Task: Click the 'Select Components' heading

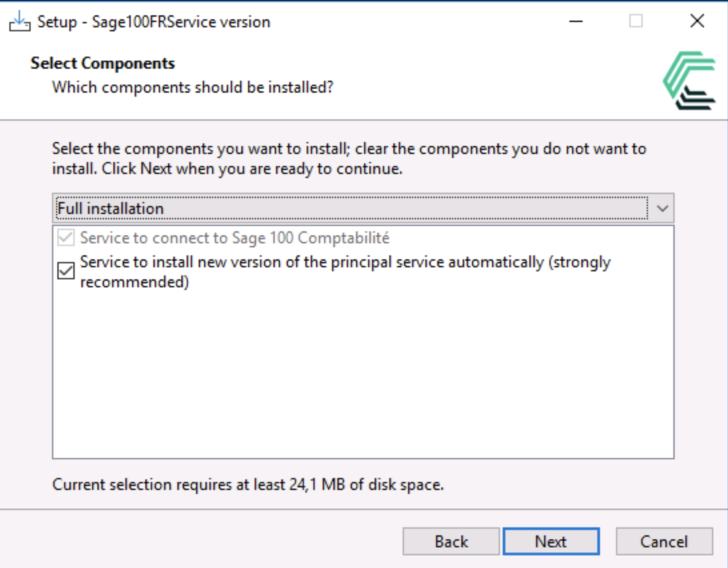Action: (103, 64)
